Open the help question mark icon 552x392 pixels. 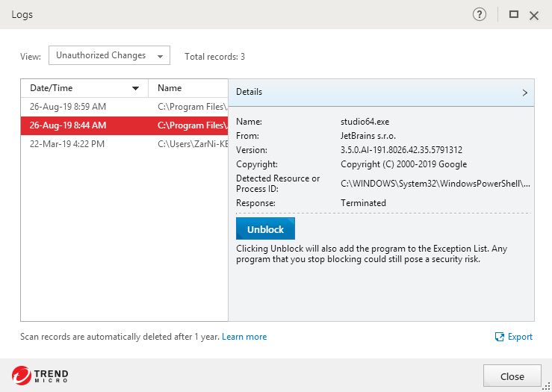click(x=479, y=14)
